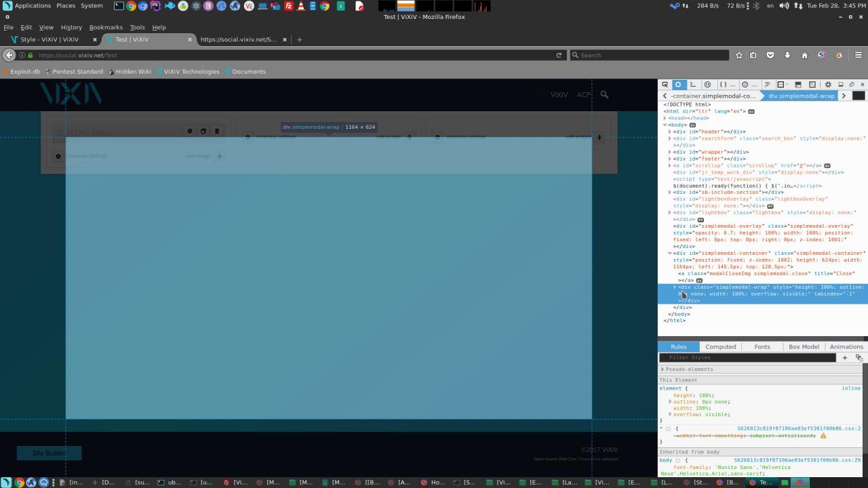Viewport: 868px width, 488px height.
Task: Open the Firefox Home page icon
Action: point(804,56)
